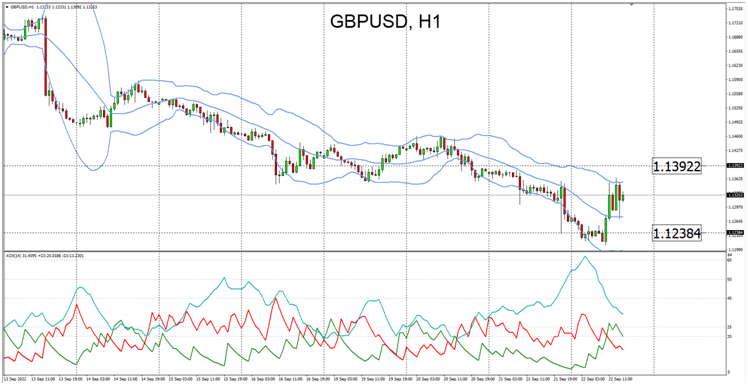The width and height of the screenshot is (748, 385).
Task: Click the 21 Sep 19:00 time label
Action: coord(566,378)
